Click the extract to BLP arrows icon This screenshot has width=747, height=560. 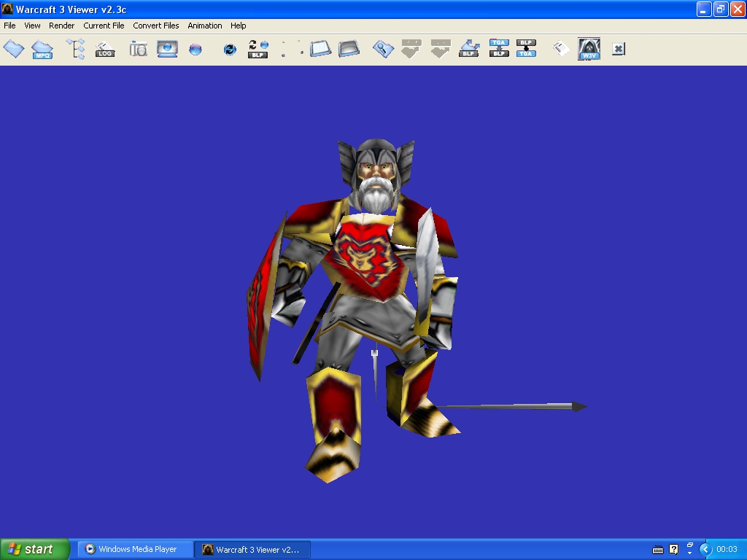coord(469,49)
